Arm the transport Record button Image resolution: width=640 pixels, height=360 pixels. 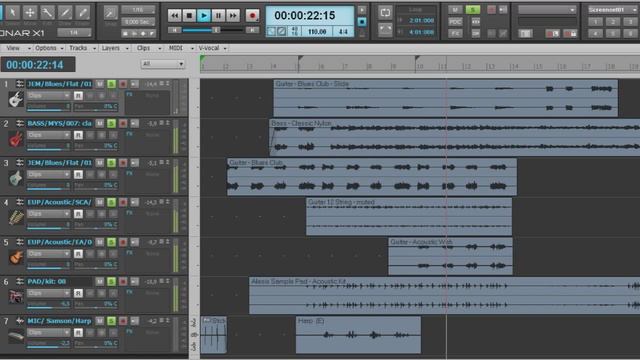point(252,16)
